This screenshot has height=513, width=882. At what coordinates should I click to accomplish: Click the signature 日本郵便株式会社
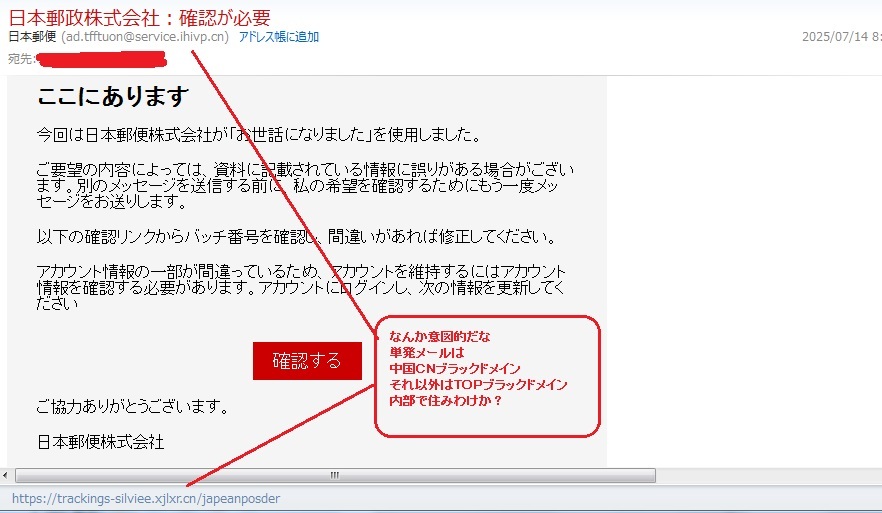101,442
